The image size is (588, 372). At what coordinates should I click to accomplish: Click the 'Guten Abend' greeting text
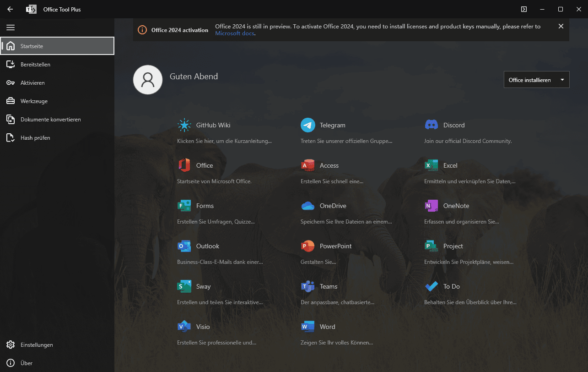(194, 76)
